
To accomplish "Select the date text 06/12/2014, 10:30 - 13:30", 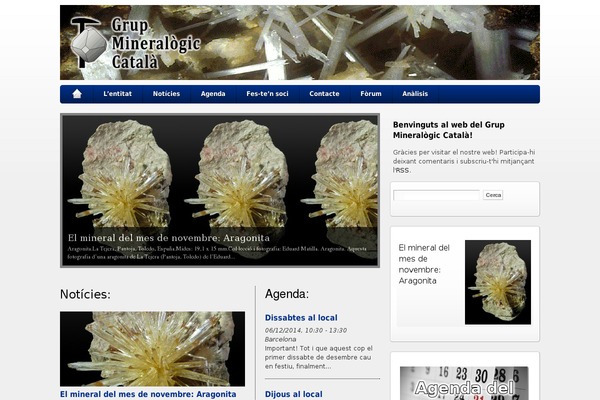I will (306, 330).
